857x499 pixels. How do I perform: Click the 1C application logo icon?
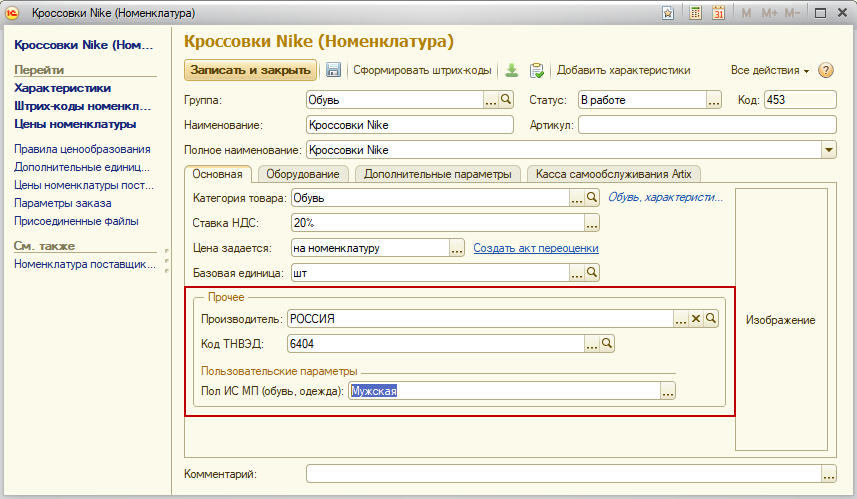click(13, 13)
